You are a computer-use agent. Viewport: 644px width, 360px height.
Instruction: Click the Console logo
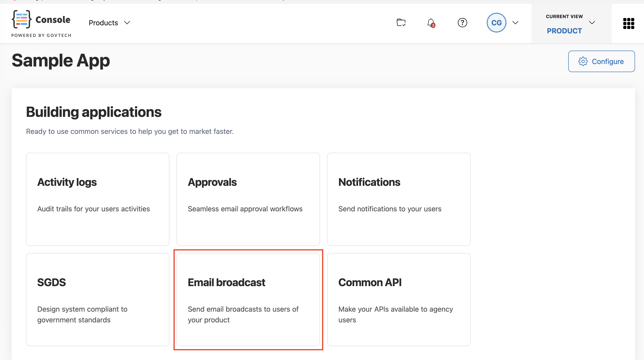click(41, 20)
